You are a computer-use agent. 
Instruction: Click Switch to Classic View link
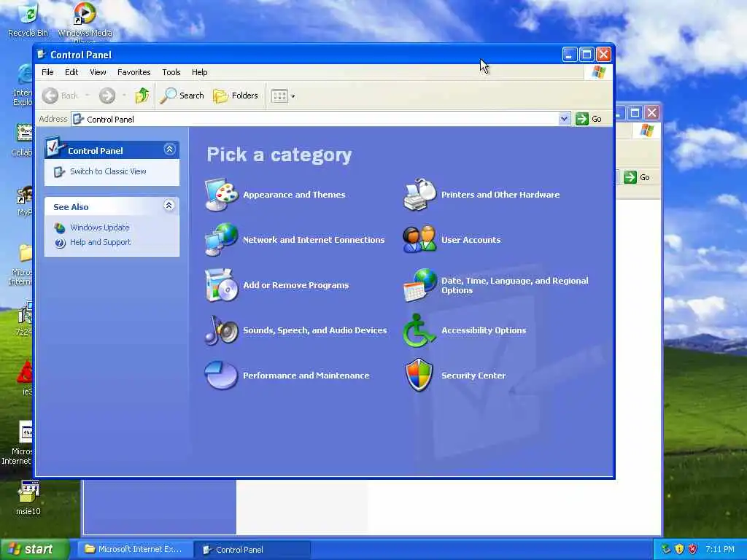click(x=108, y=171)
